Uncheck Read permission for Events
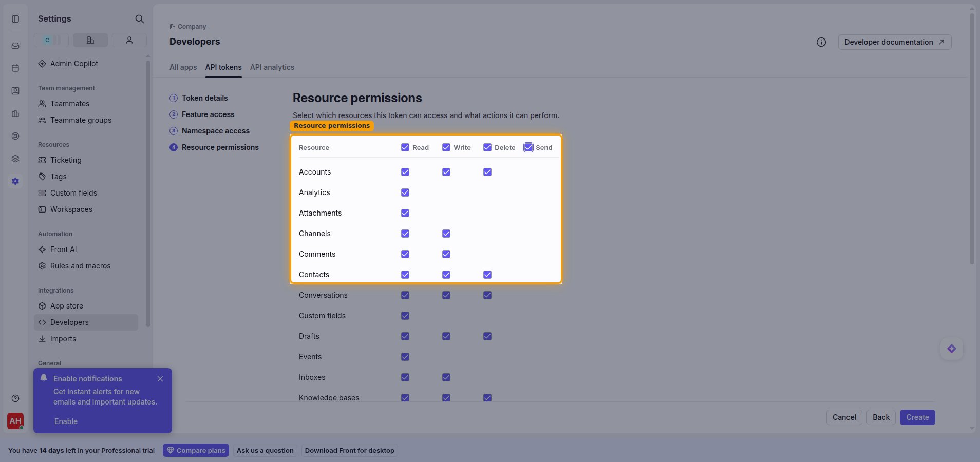 405,357
